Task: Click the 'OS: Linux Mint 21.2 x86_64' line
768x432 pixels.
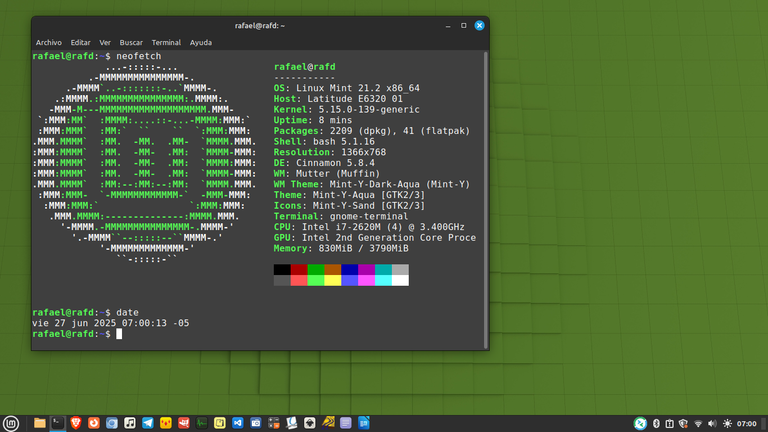Action: tap(347, 88)
